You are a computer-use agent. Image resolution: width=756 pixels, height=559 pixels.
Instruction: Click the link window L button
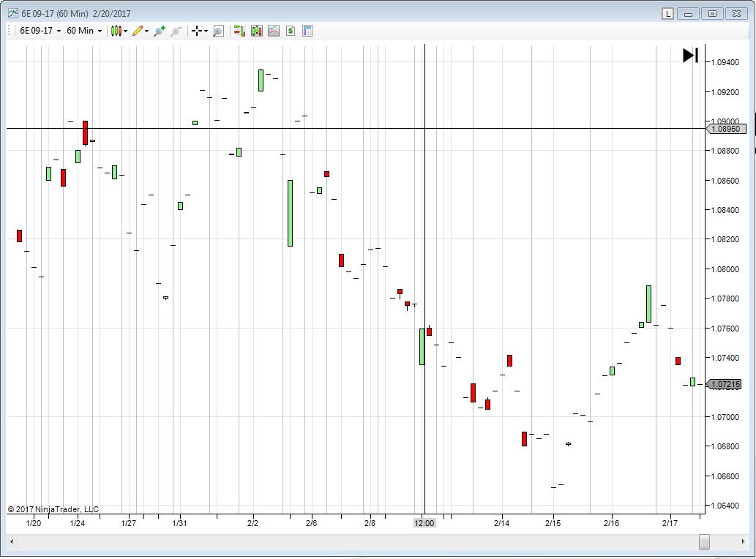coord(667,13)
